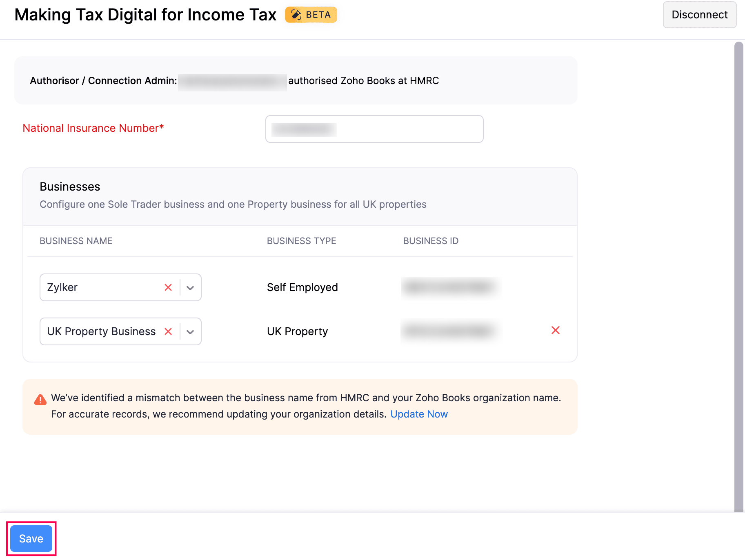The width and height of the screenshot is (745, 560).
Task: Click the blurred UK Property business ID
Action: pyautogui.click(x=450, y=331)
